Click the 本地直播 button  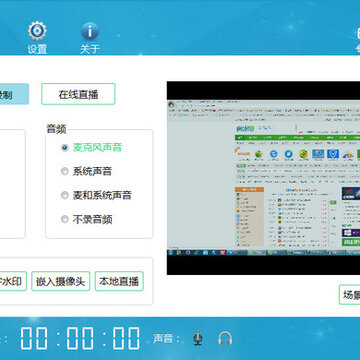click(x=119, y=281)
